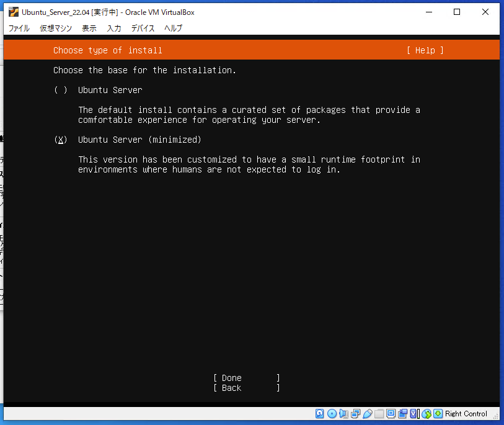The height and width of the screenshot is (425, 504).
Task: Click the mouse integration status icon
Action: click(x=427, y=414)
